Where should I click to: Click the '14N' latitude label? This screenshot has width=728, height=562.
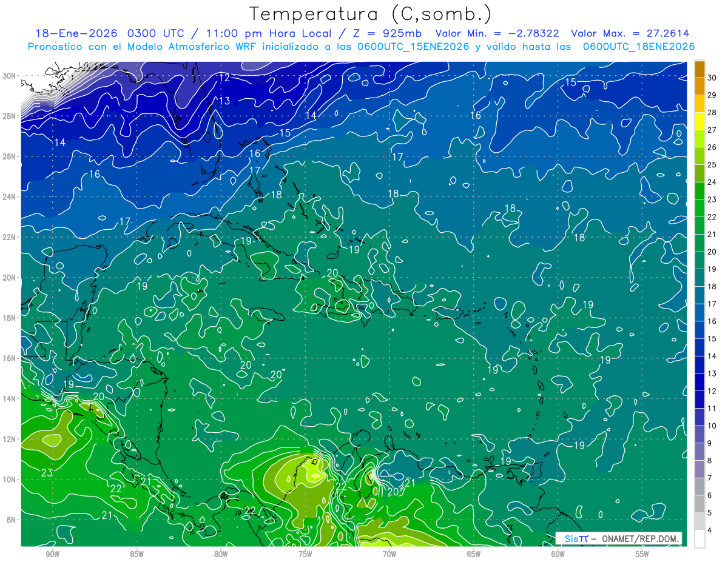10,398
